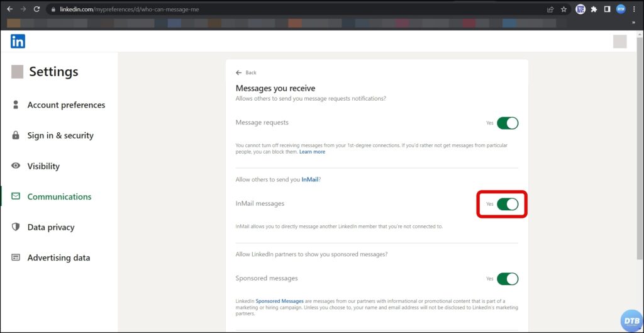Click the Message requests label
Image resolution: width=644 pixels, height=333 pixels.
point(262,123)
